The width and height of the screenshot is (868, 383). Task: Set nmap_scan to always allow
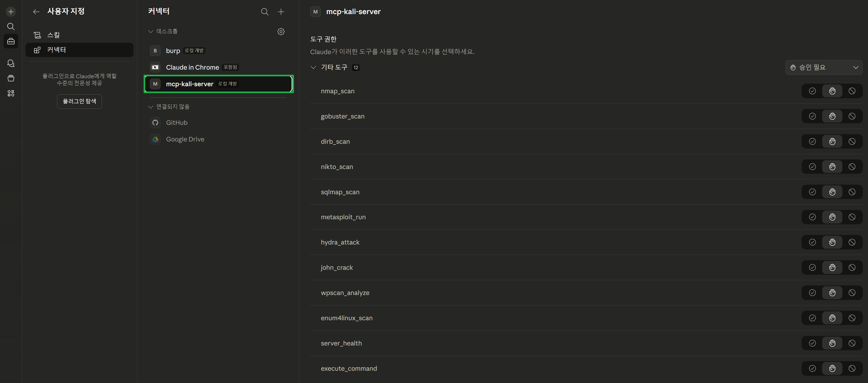812,91
